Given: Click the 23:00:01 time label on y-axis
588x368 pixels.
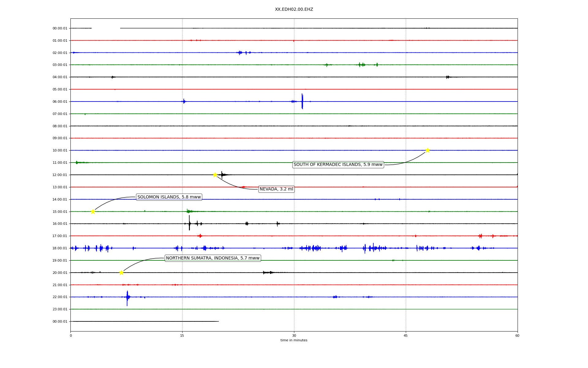Looking at the screenshot, I should tap(60, 309).
